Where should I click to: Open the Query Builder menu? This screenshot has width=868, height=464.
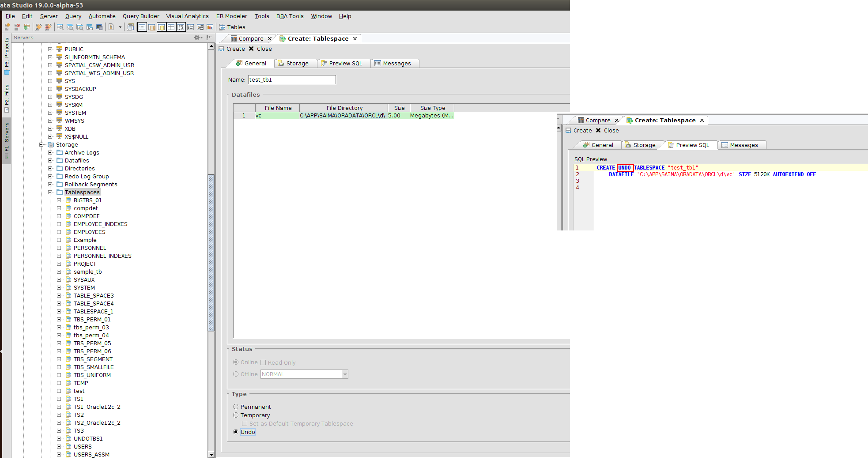click(141, 16)
